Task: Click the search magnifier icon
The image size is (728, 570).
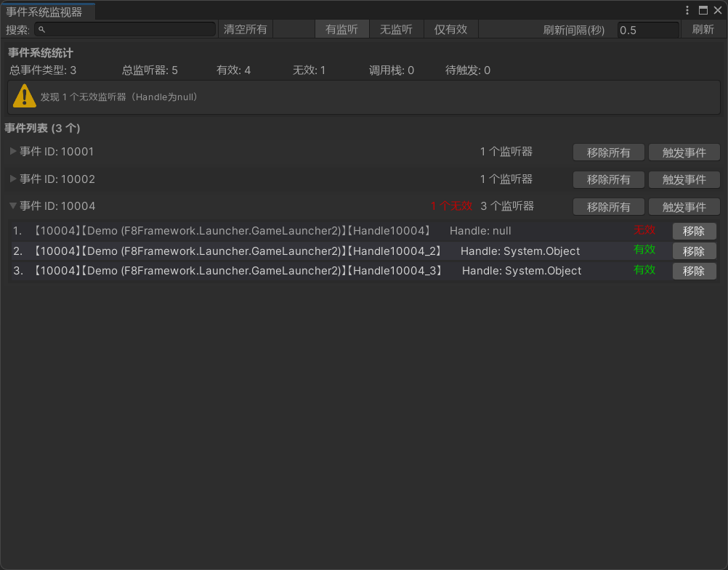Action: click(x=42, y=30)
